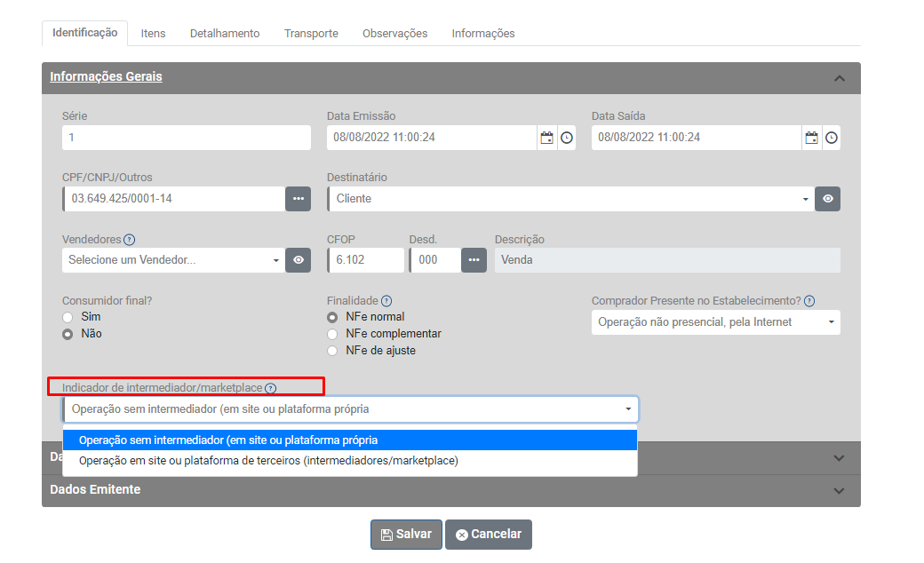Click clock icon beside Data Saída
Screen dimensions: 924x563
pos(831,138)
